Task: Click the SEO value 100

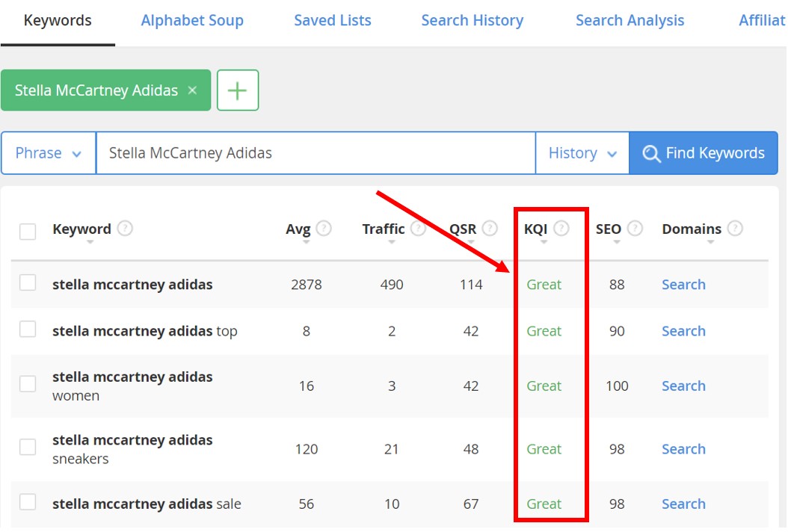Action: click(x=617, y=386)
